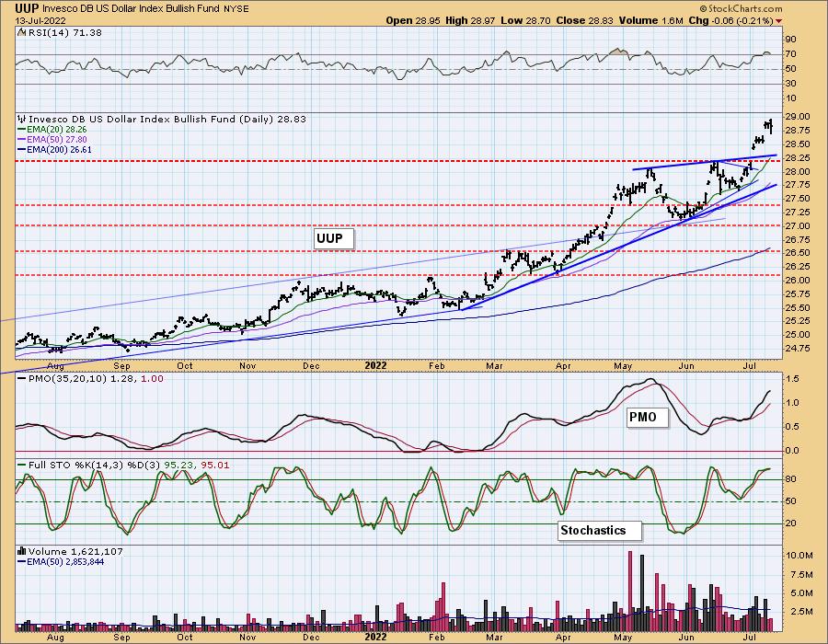Click the Stochastics annotation box

(x=600, y=531)
